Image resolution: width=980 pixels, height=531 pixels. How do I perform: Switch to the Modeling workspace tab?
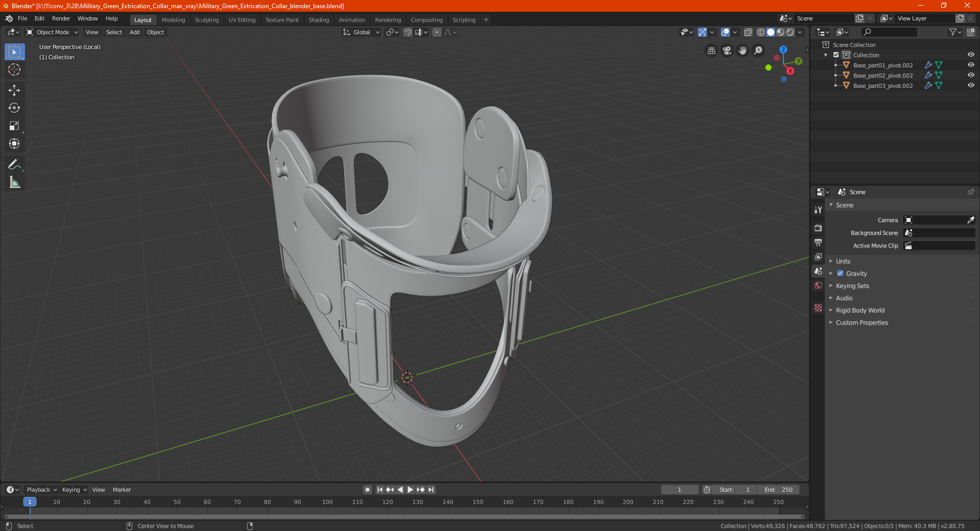pyautogui.click(x=173, y=20)
